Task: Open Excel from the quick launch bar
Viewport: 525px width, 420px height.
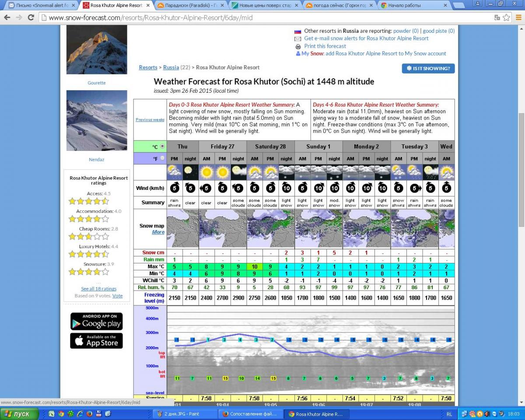Action: 52,413
